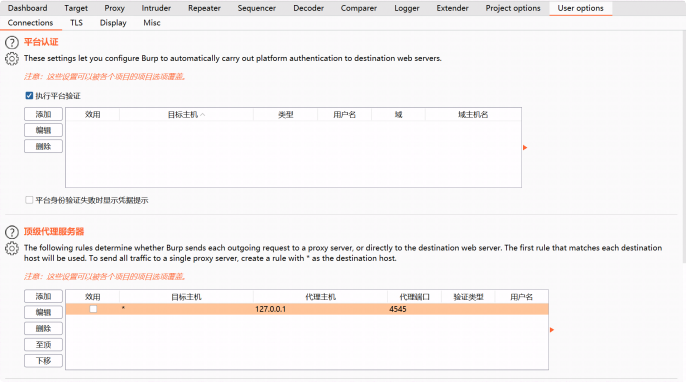Open the Decoder tab
Viewport: 686px width, 382px height.
[308, 8]
